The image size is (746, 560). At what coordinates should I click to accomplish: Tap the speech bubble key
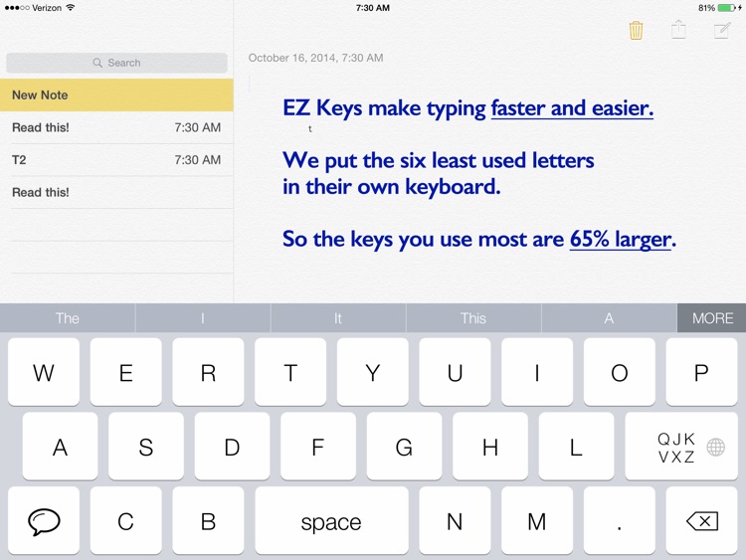tap(44, 521)
